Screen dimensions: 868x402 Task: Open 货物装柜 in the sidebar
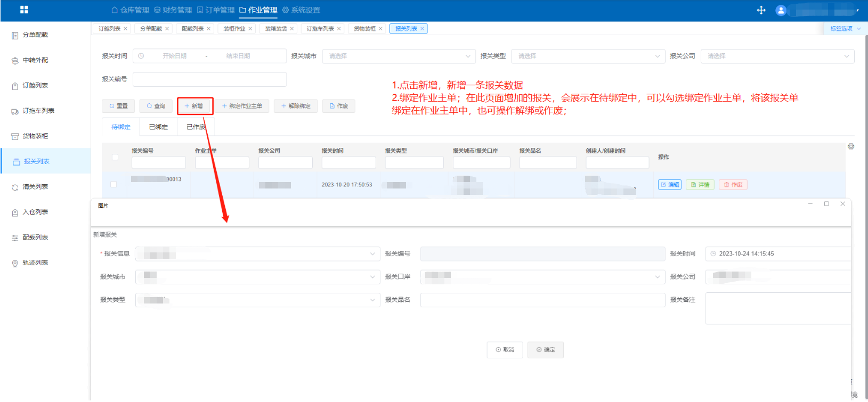click(x=35, y=136)
